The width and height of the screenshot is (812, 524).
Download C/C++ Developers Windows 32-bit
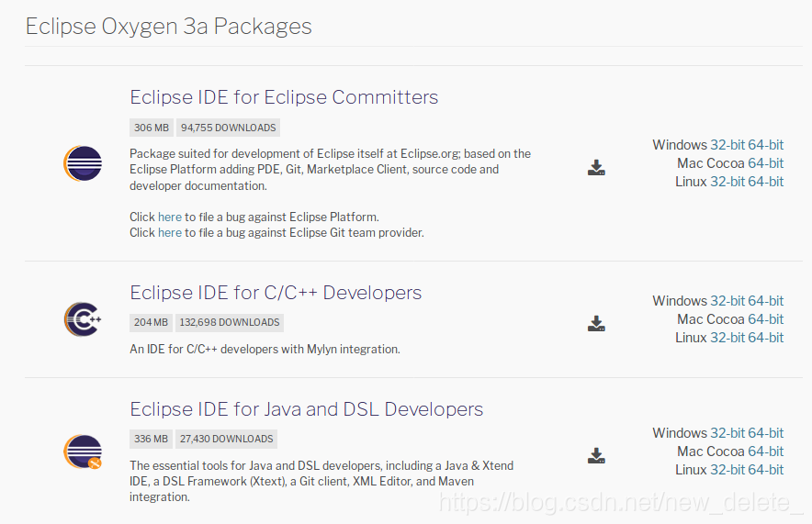pos(727,301)
